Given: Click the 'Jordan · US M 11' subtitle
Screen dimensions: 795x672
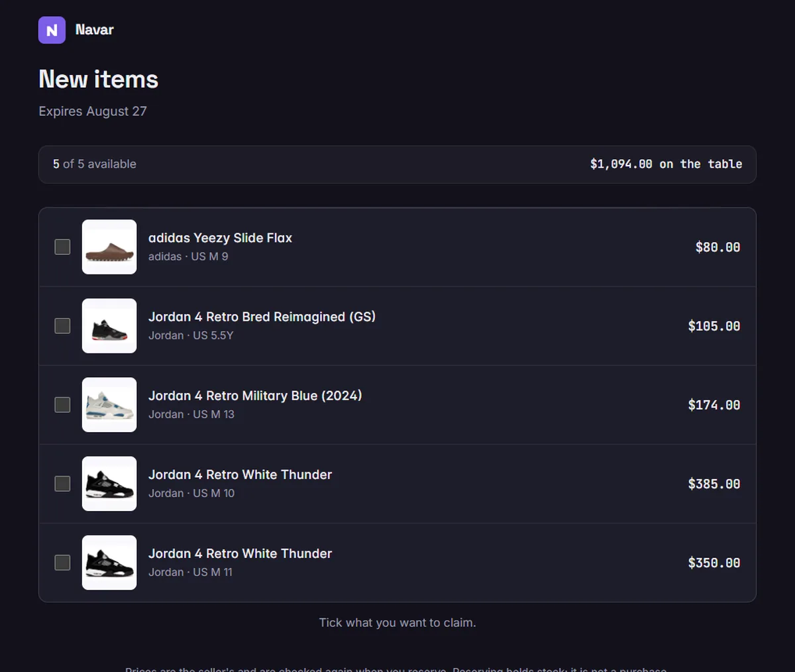Looking at the screenshot, I should point(190,572).
